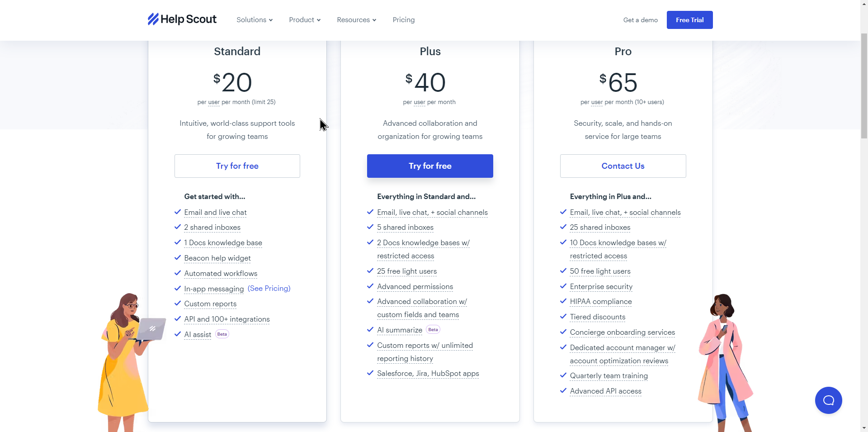Click Contact Us under the Pro plan

click(623, 166)
